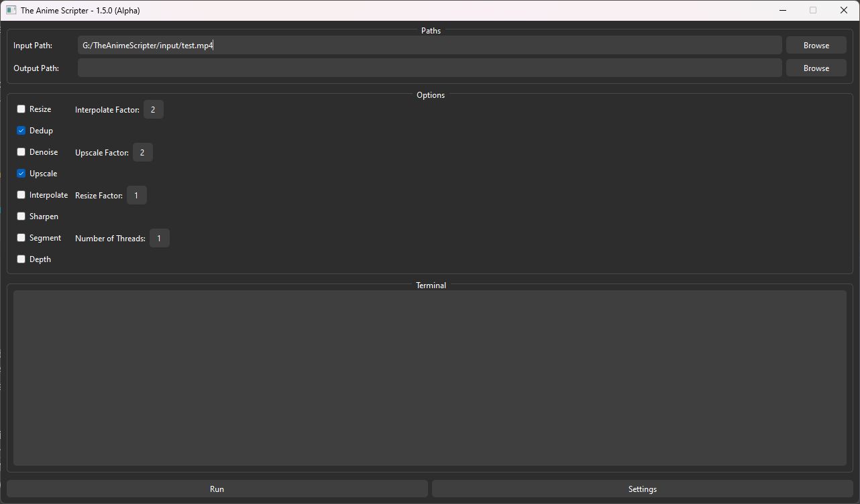Disable the Dedup option
Screen dimensions: 860x504
tap(21, 130)
